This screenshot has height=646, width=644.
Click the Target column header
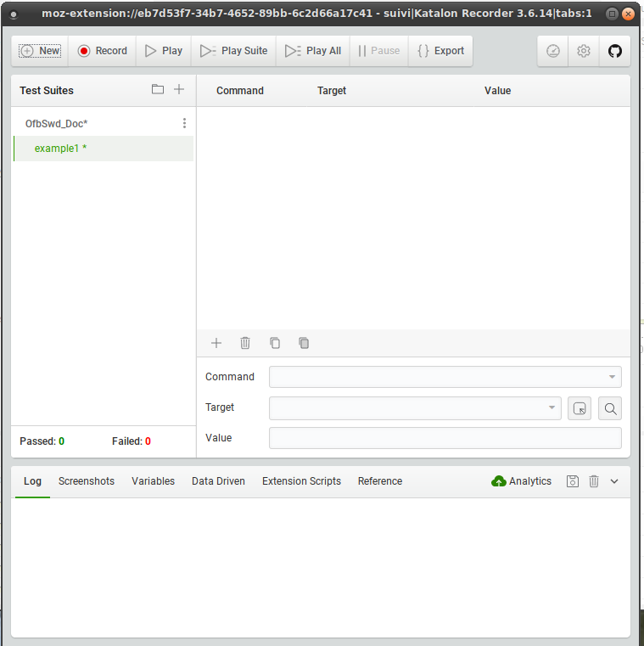coord(332,91)
